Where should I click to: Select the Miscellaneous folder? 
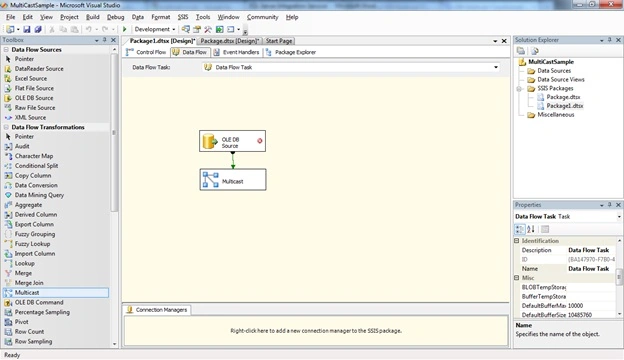556,115
